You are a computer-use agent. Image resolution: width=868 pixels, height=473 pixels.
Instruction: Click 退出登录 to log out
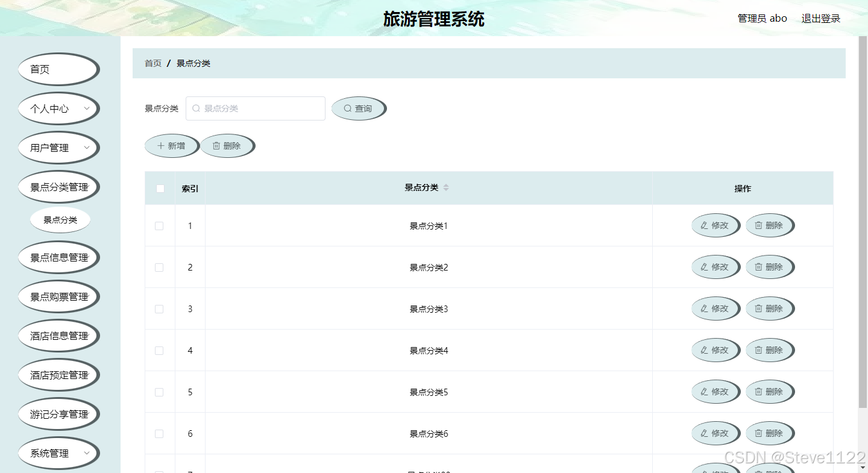click(x=820, y=18)
